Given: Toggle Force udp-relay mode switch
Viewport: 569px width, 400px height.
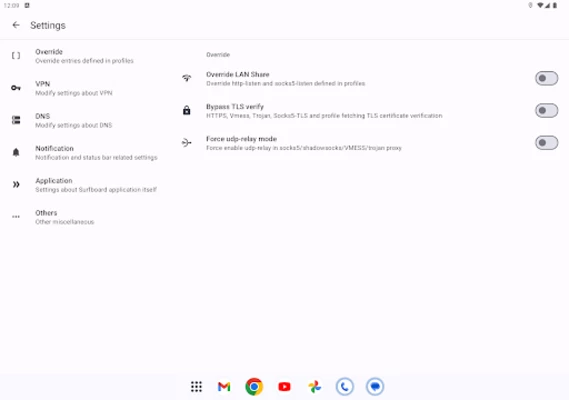Looking at the screenshot, I should [546, 143].
